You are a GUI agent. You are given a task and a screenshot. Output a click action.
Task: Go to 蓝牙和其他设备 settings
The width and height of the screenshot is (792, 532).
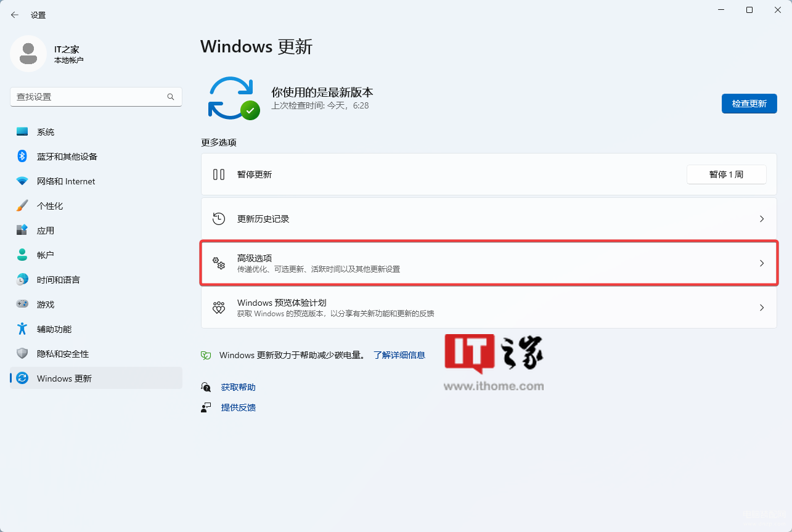(96, 157)
